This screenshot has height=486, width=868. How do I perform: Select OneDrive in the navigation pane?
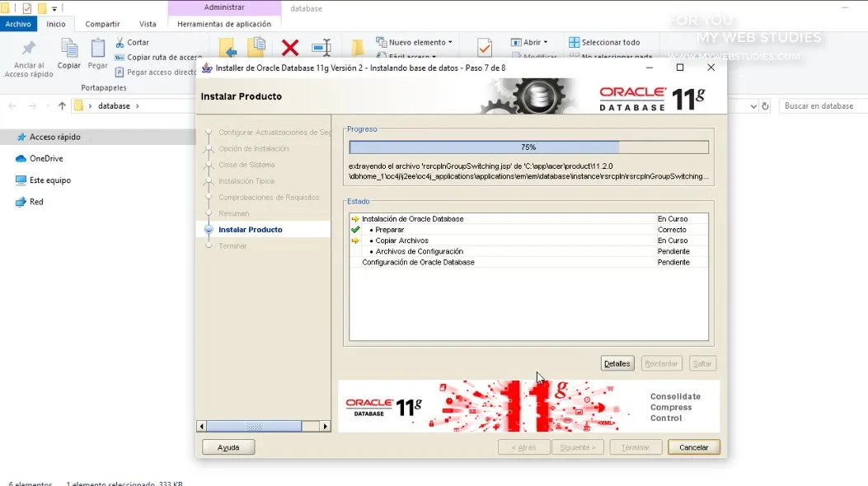(x=46, y=158)
